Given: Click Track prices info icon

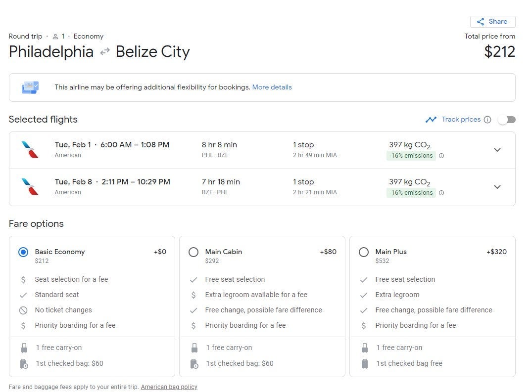Looking at the screenshot, I should tap(487, 120).
